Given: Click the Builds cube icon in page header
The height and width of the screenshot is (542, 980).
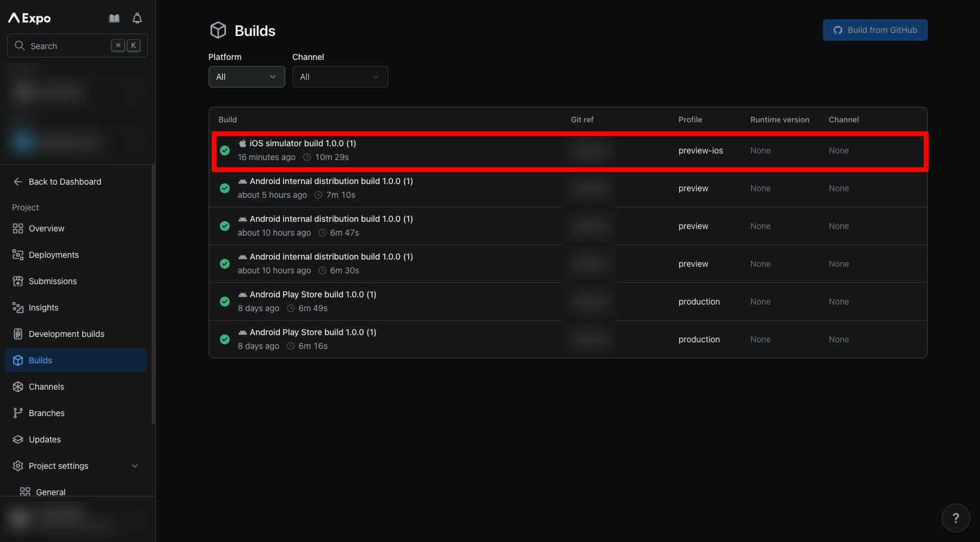Looking at the screenshot, I should pos(218,30).
